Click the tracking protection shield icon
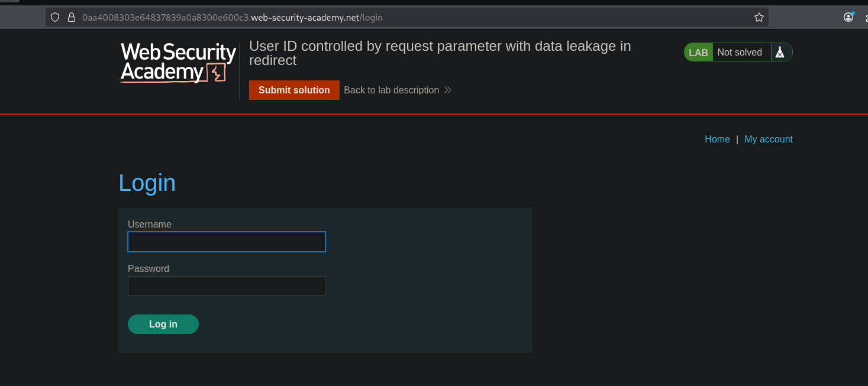Viewport: 868px width, 386px height. click(x=55, y=17)
